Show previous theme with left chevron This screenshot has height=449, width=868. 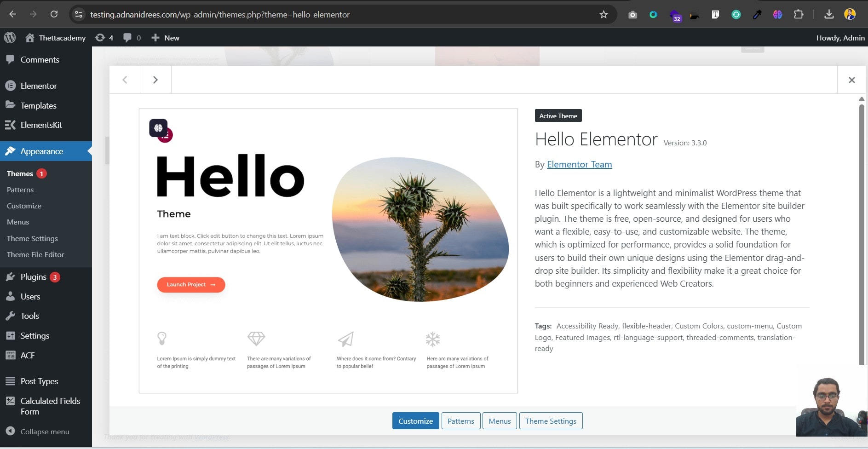pos(125,80)
